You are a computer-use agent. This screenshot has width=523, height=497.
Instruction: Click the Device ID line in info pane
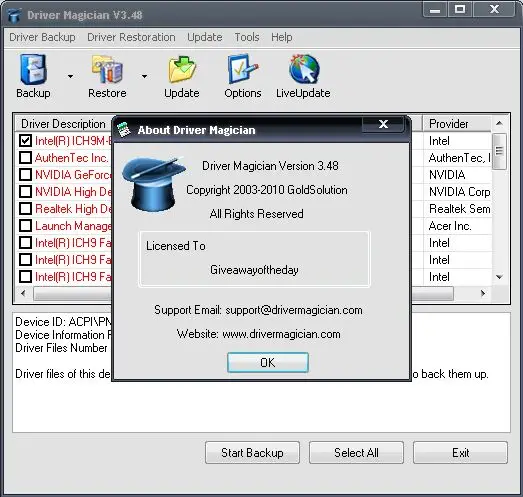pos(63,322)
